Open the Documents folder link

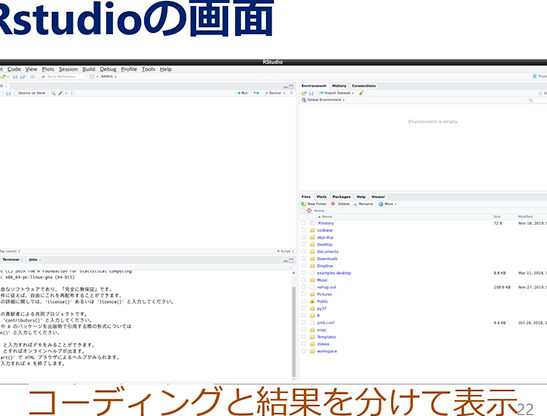tap(328, 252)
